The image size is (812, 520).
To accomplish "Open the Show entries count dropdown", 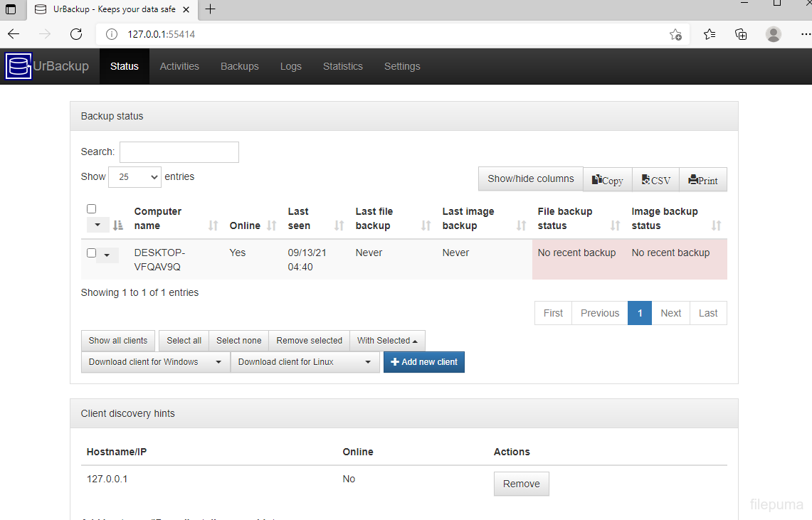I will point(135,177).
